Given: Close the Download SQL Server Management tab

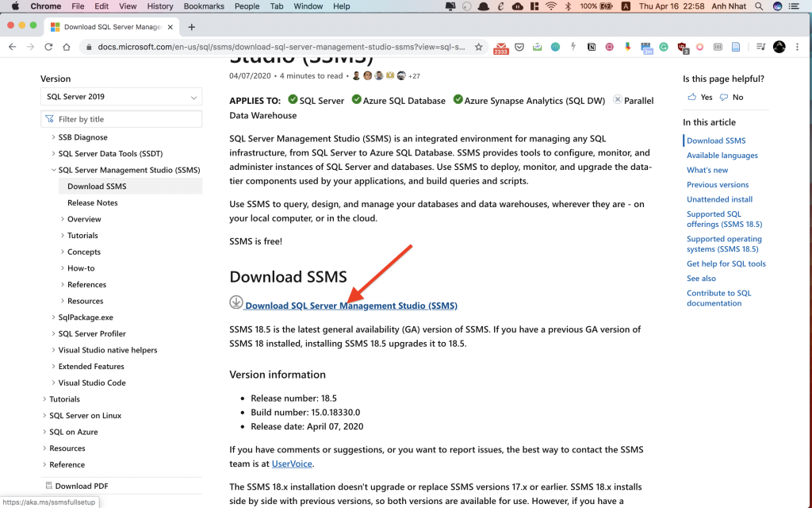Looking at the screenshot, I should [x=170, y=27].
